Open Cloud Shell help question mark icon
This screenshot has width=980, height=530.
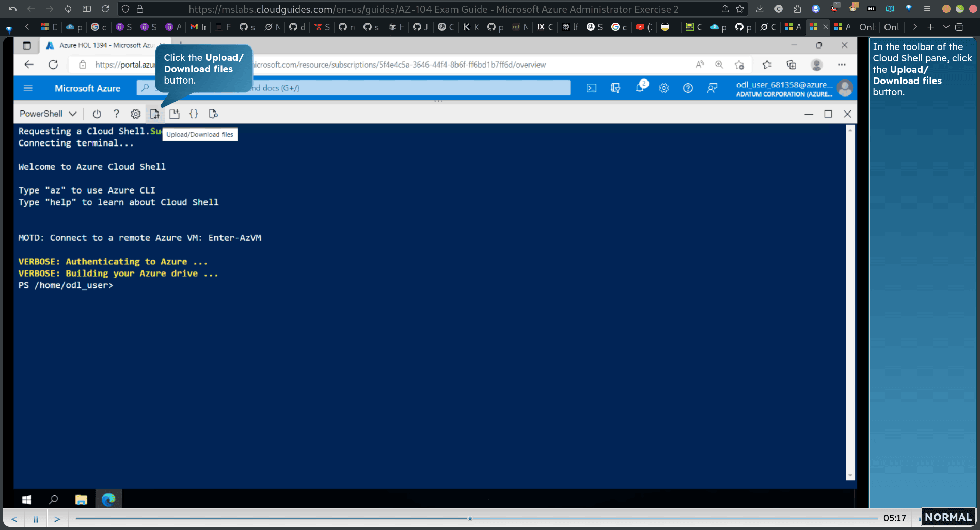click(x=116, y=114)
